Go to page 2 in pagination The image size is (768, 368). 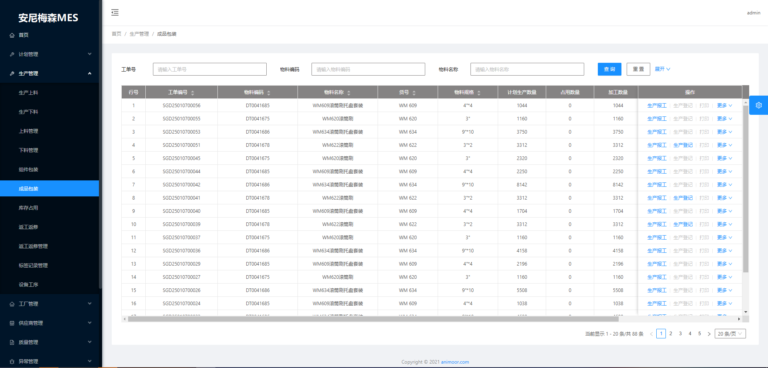(671, 334)
